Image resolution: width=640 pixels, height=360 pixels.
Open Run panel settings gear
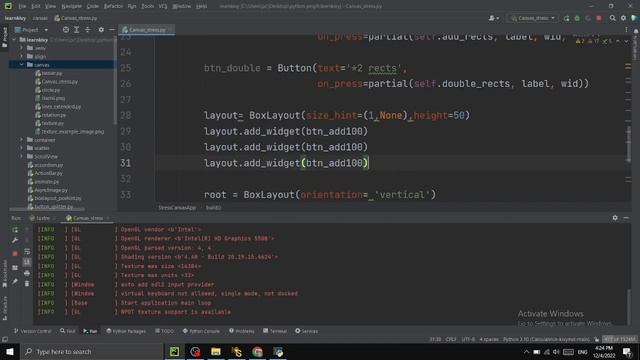point(615,218)
